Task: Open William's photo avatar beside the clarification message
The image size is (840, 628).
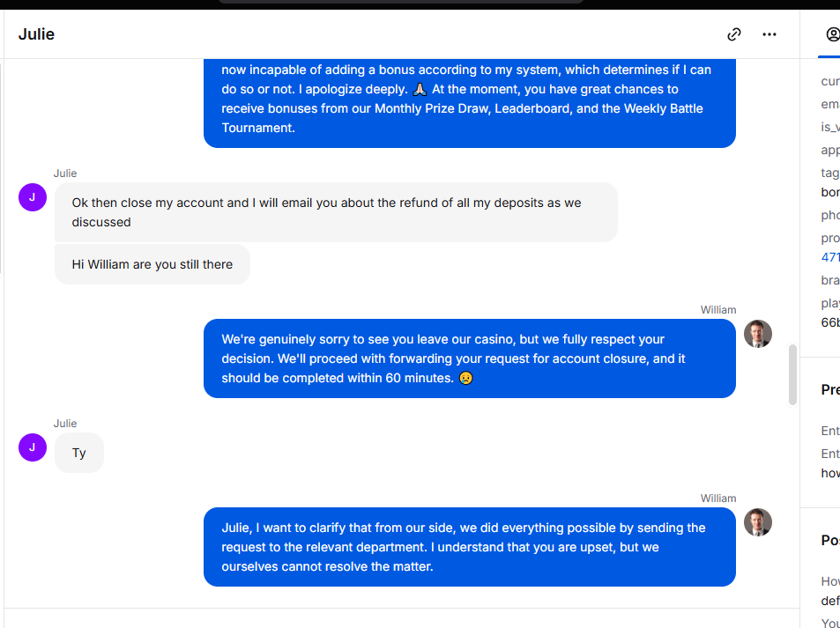Action: coord(757,522)
